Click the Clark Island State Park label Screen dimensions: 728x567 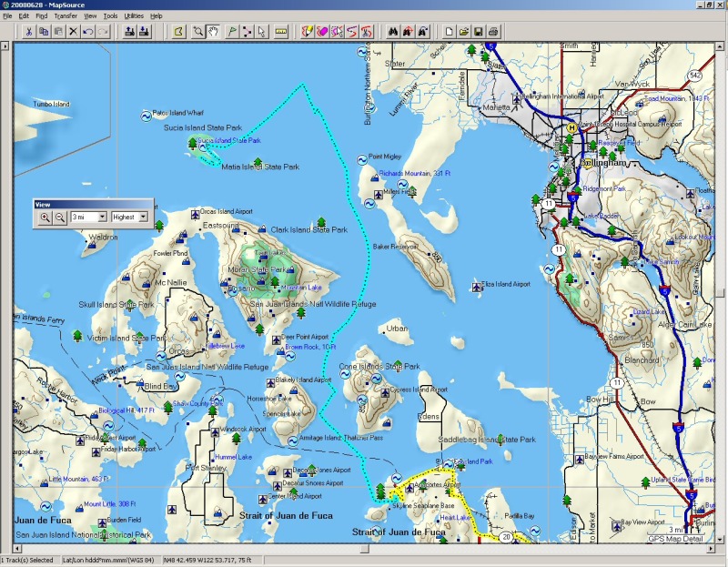click(309, 229)
